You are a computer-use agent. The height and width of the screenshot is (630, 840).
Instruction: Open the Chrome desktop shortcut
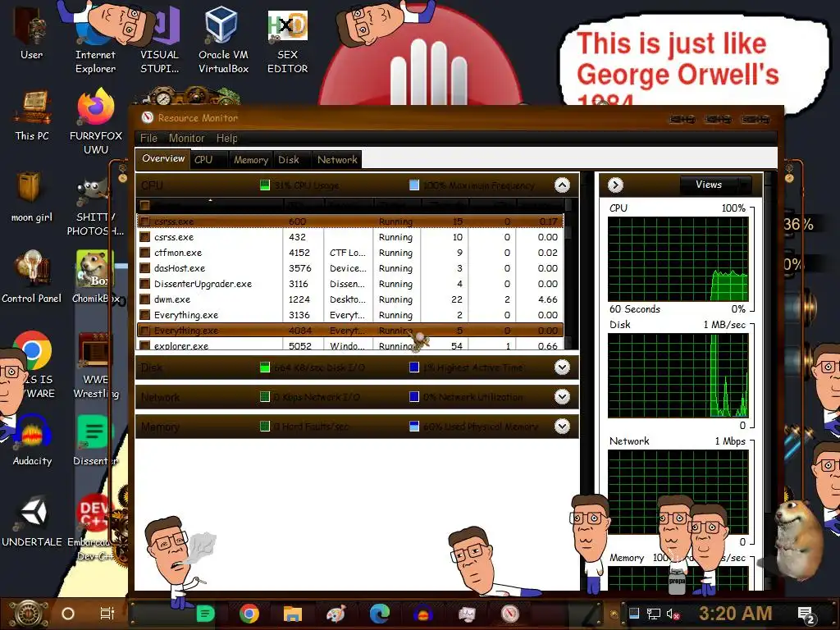click(x=32, y=349)
